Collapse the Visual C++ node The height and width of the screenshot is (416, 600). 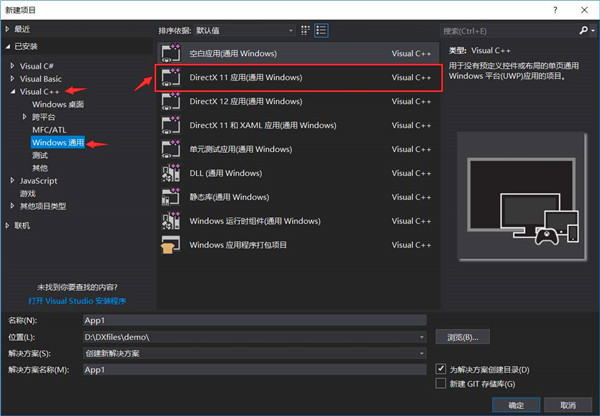(x=13, y=91)
